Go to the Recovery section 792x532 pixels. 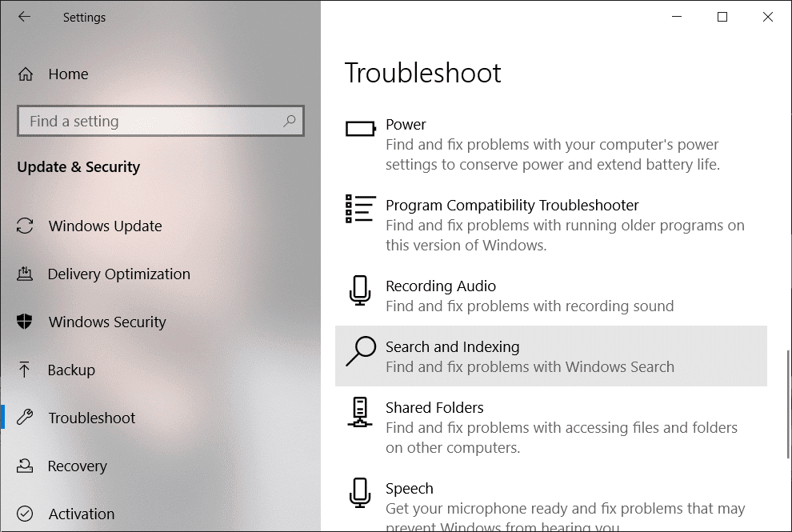77,466
